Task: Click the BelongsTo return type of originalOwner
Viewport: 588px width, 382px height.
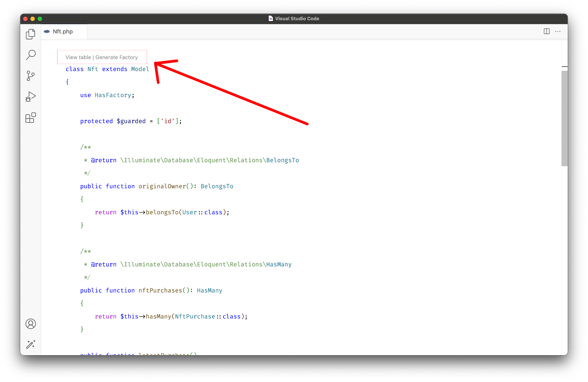Action: [x=217, y=186]
